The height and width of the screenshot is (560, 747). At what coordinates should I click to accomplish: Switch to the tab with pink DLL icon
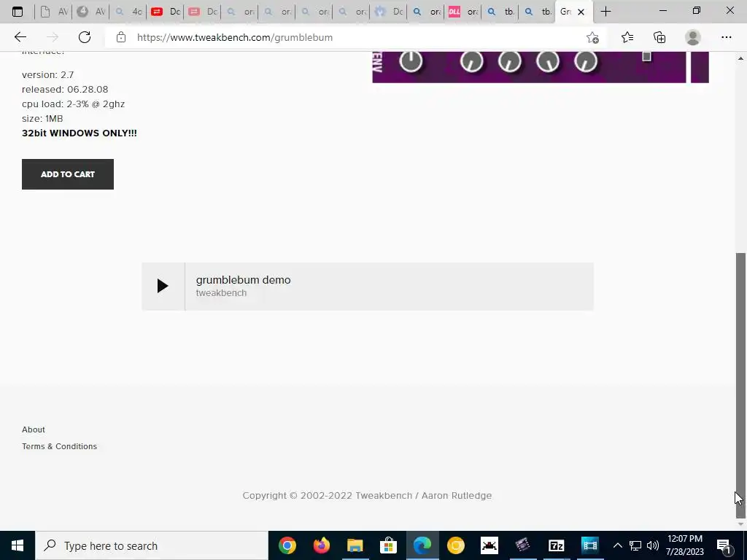pos(462,12)
